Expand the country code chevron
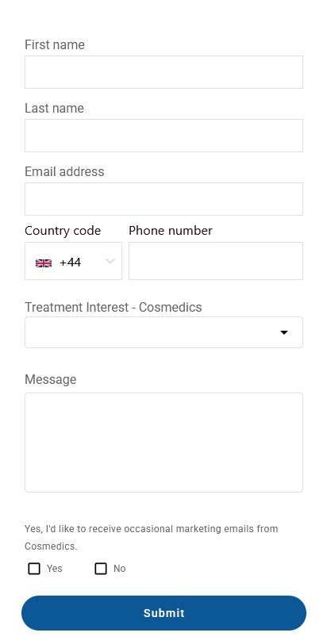 pos(110,261)
